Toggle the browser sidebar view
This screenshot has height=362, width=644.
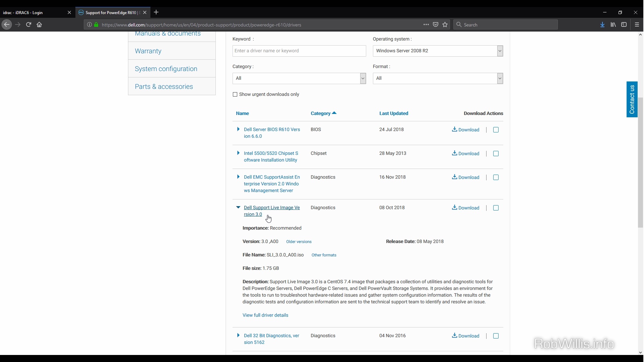(x=624, y=25)
